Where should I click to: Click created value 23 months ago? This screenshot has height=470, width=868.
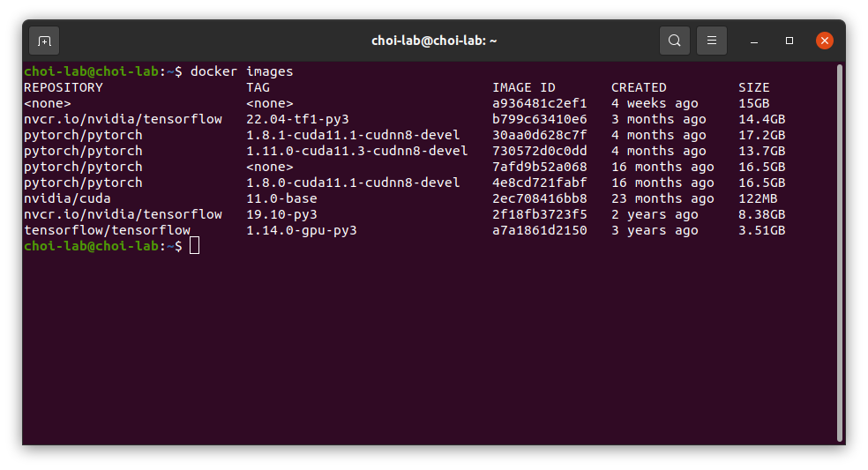click(662, 198)
